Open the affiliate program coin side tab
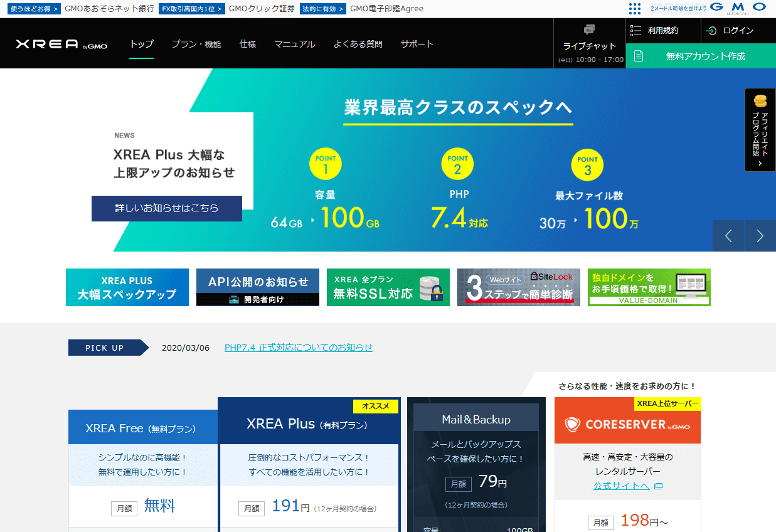This screenshot has height=532, width=776. pos(760,130)
